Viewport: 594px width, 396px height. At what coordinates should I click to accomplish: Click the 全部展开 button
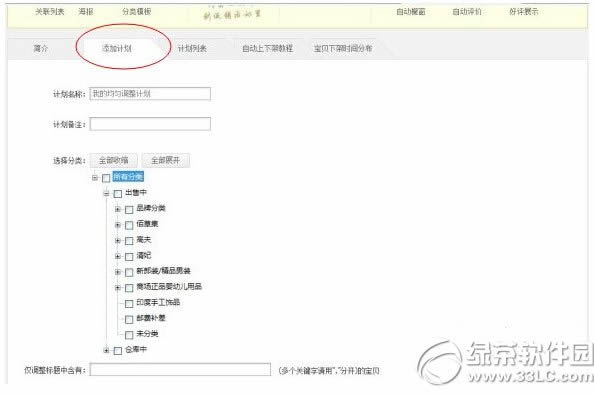166,160
